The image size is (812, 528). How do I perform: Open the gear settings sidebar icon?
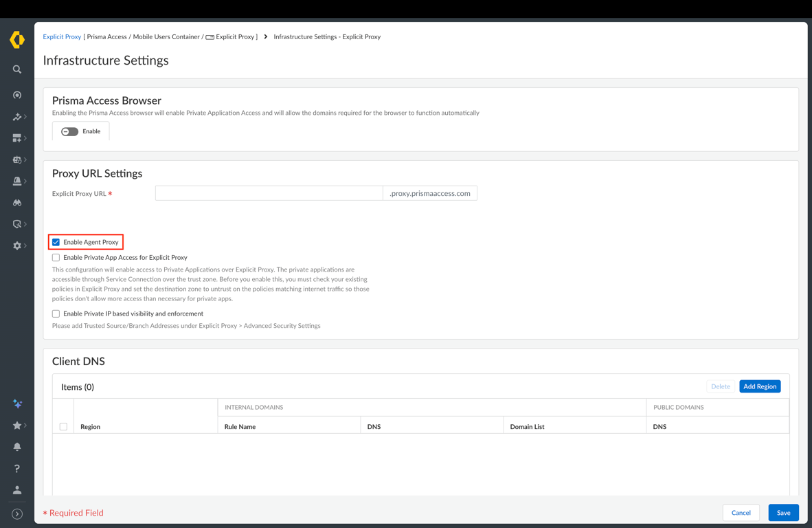(17, 245)
